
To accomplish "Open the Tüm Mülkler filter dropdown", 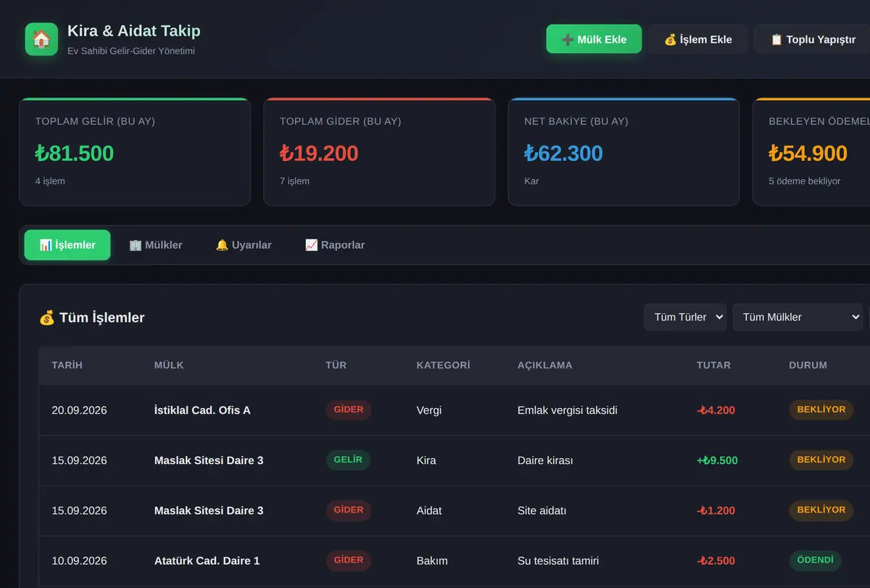I will click(797, 317).
